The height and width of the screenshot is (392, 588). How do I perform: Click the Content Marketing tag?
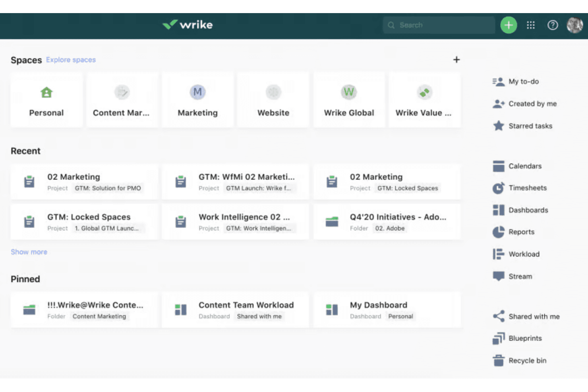99,317
